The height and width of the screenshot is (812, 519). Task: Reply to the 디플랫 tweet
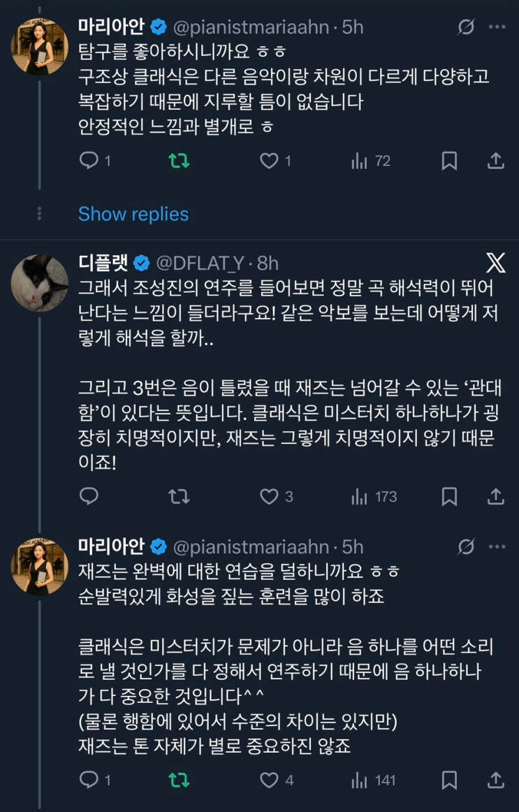[89, 496]
